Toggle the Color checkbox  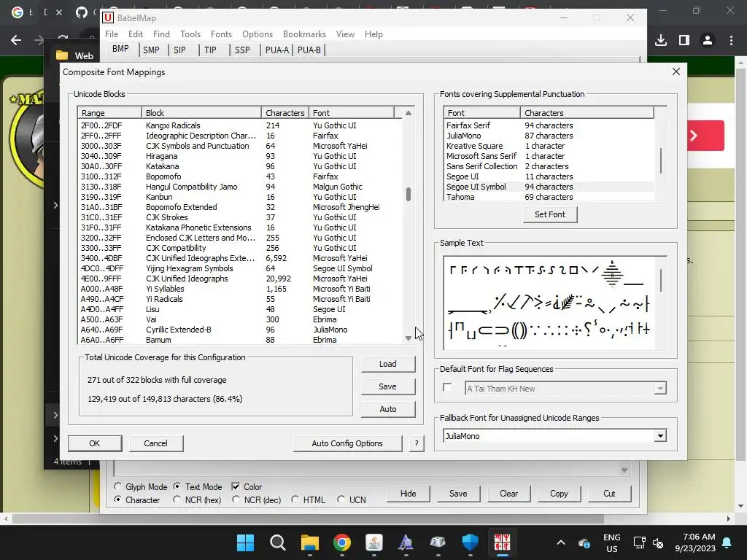[236, 486]
